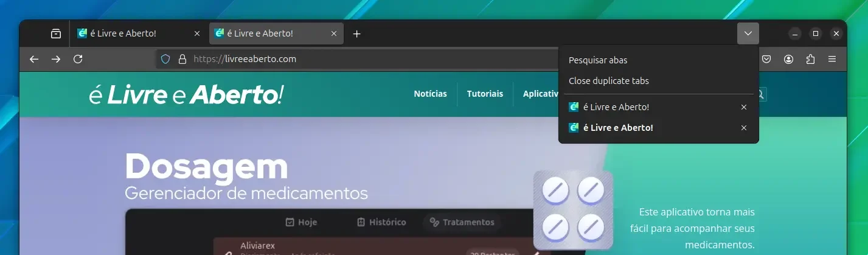
Task: Click the website search magnifier icon
Action: point(760,94)
